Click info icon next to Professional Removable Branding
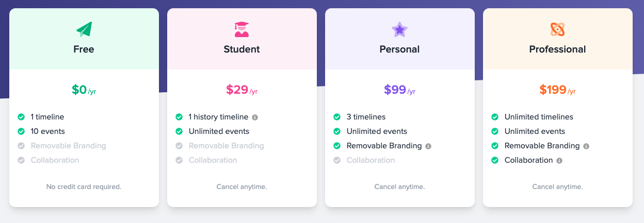Screen dimensions: 644x223 (586, 146)
